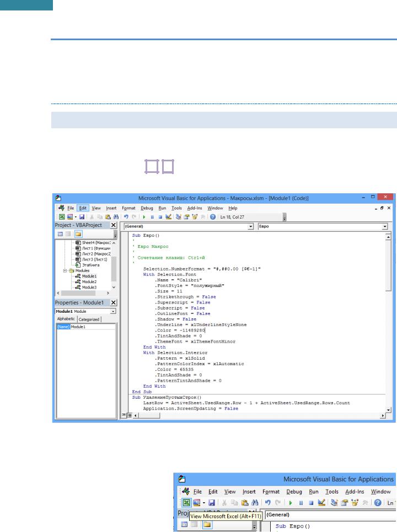Open the Евро procedure dropdown
This screenshot has width=397, height=532.
point(384,226)
